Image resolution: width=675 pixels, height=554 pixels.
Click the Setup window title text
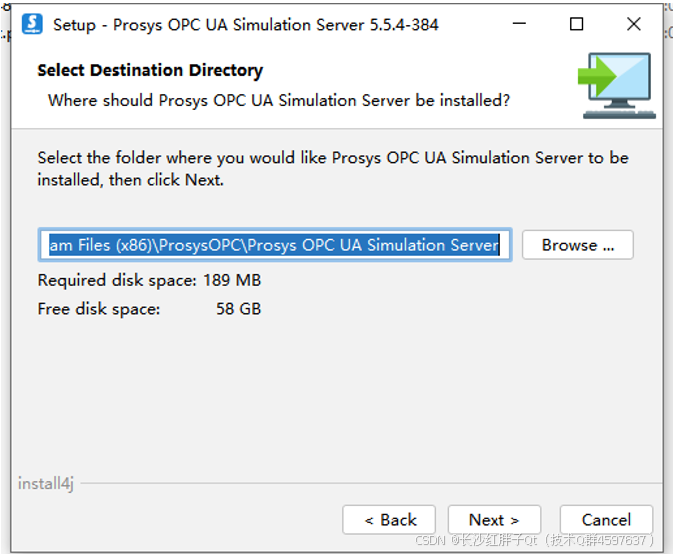coord(246,25)
